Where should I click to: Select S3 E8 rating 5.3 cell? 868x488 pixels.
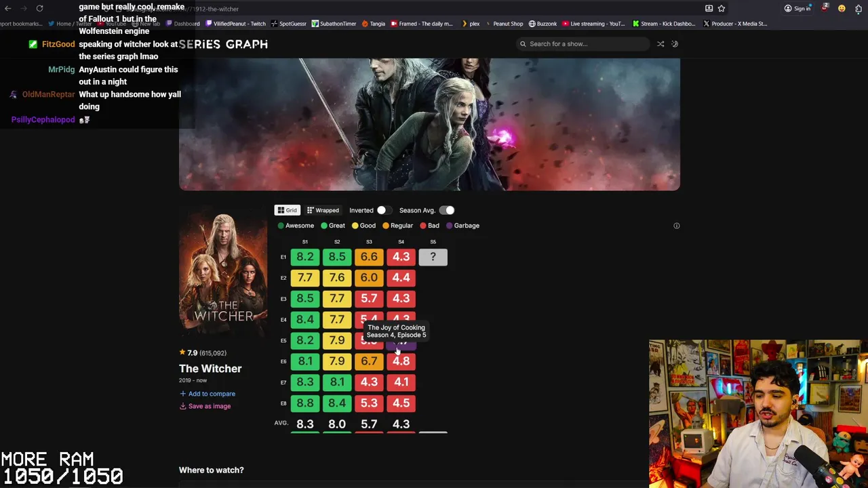(369, 403)
